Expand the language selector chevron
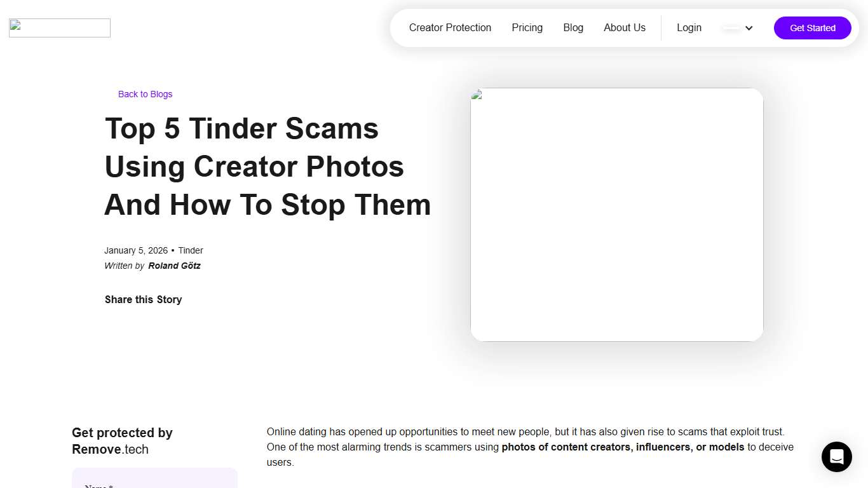 pyautogui.click(x=749, y=28)
